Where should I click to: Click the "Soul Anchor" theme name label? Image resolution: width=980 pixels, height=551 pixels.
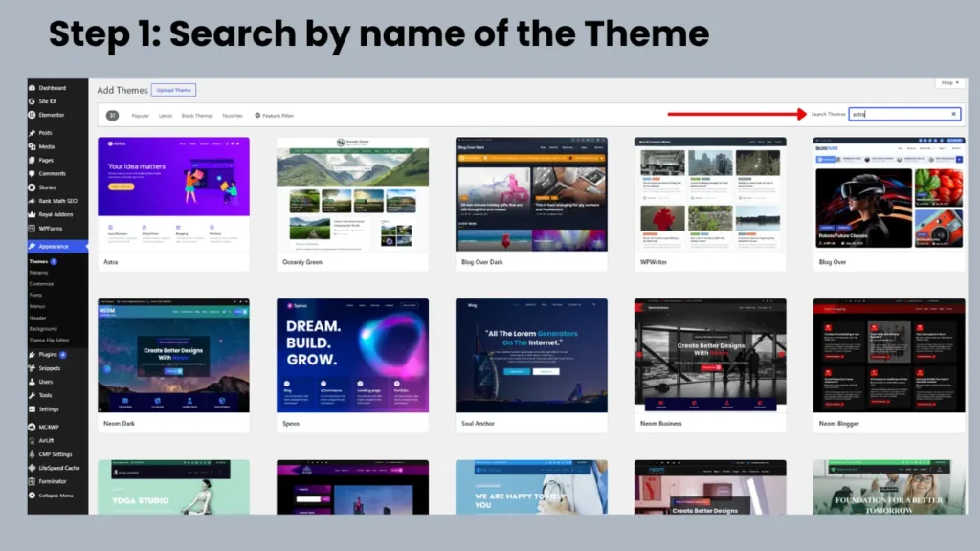click(x=478, y=423)
